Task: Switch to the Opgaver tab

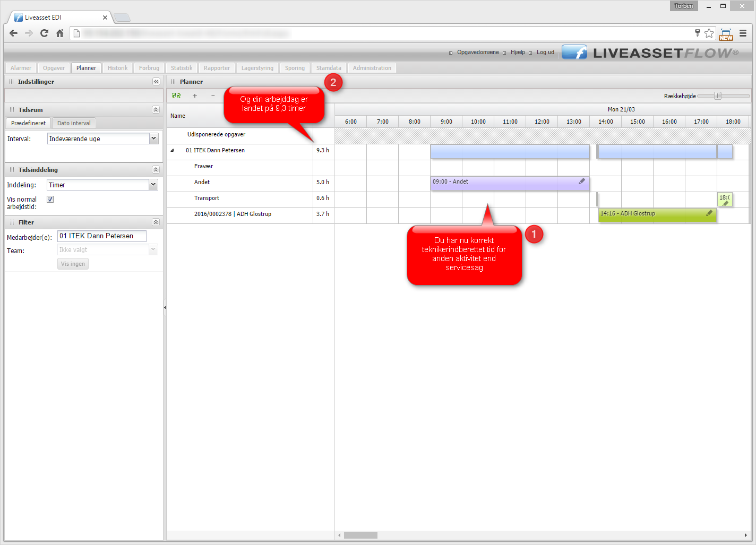Action: point(54,68)
